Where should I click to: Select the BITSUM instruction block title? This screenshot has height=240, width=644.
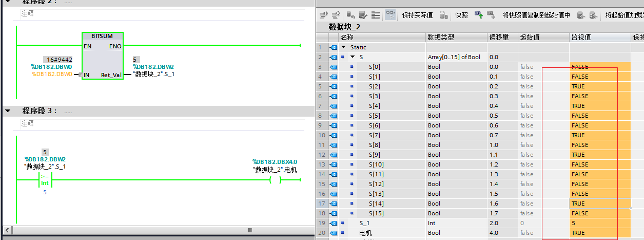[102, 36]
